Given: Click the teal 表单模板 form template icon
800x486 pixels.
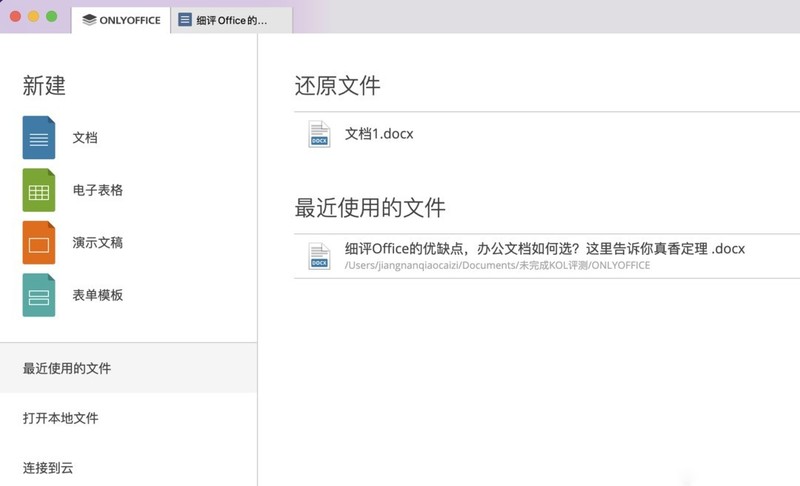Looking at the screenshot, I should click(39, 295).
